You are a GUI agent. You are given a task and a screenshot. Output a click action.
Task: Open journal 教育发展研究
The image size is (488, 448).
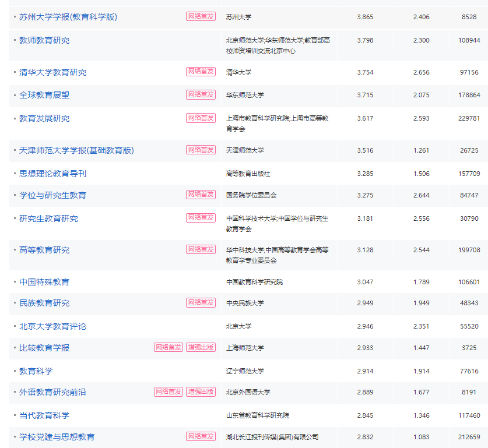44,118
